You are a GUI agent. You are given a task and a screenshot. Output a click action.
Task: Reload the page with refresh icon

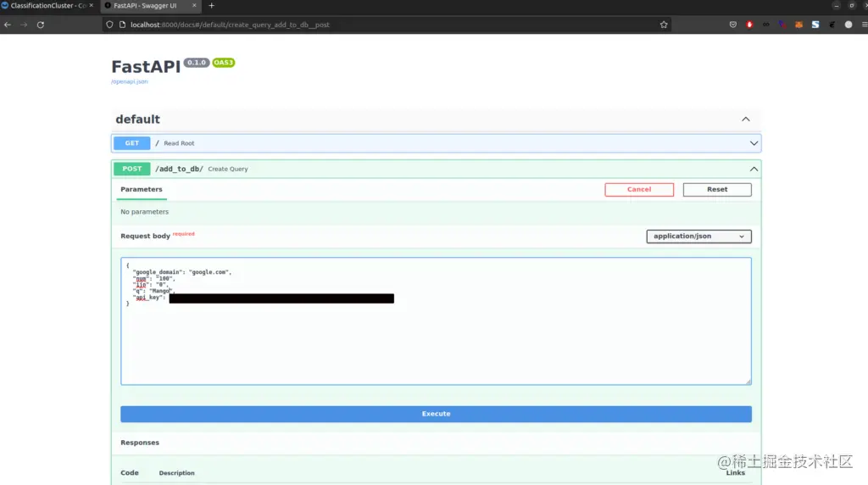41,25
